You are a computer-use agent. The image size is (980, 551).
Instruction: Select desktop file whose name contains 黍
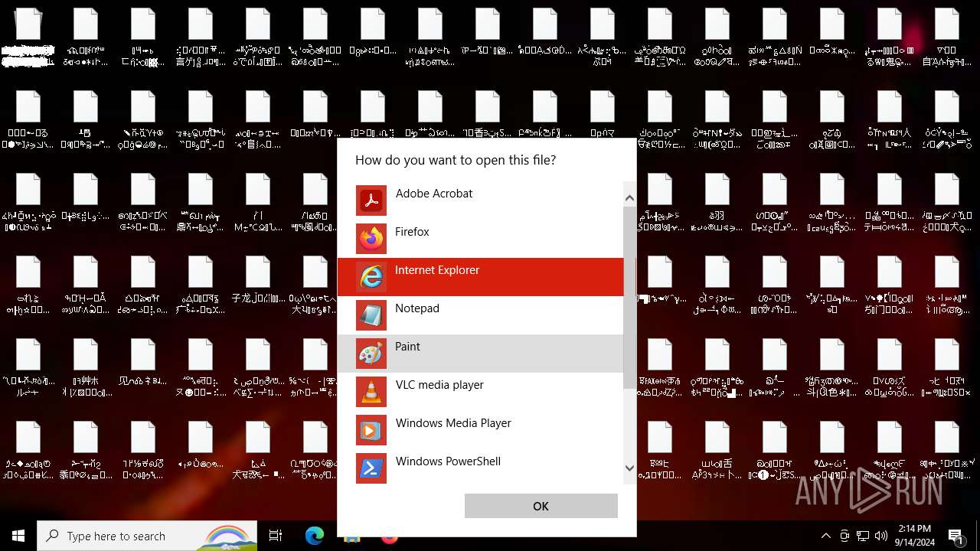[x=86, y=450]
